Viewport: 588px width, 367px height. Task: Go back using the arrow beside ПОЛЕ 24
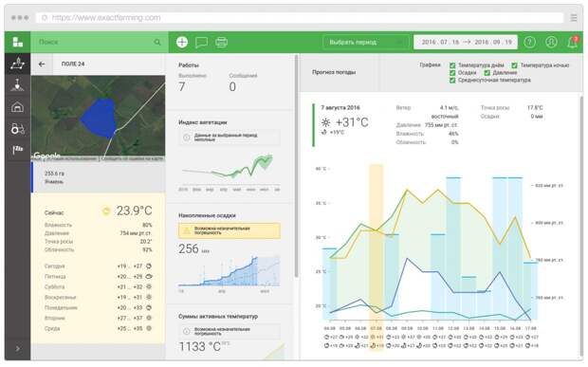42,64
